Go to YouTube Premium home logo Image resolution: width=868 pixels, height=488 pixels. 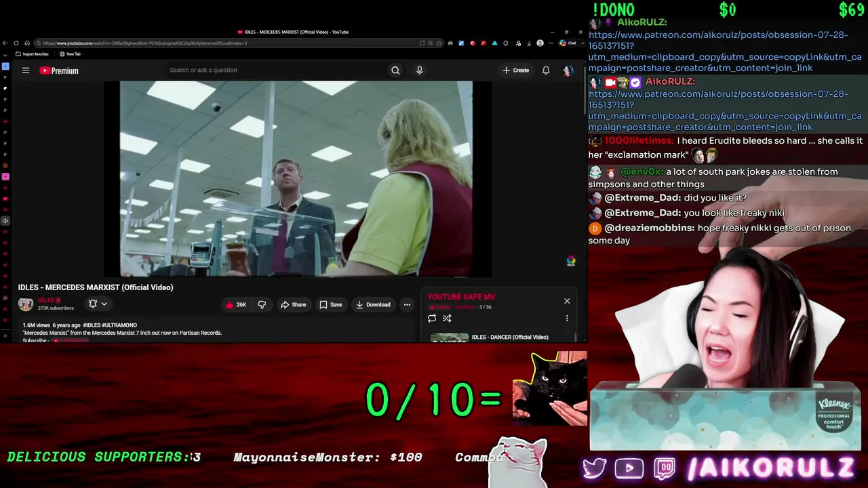[59, 70]
